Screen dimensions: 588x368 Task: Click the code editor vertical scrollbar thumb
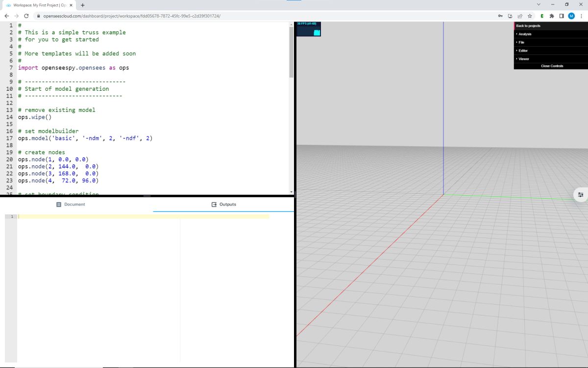pos(291,52)
